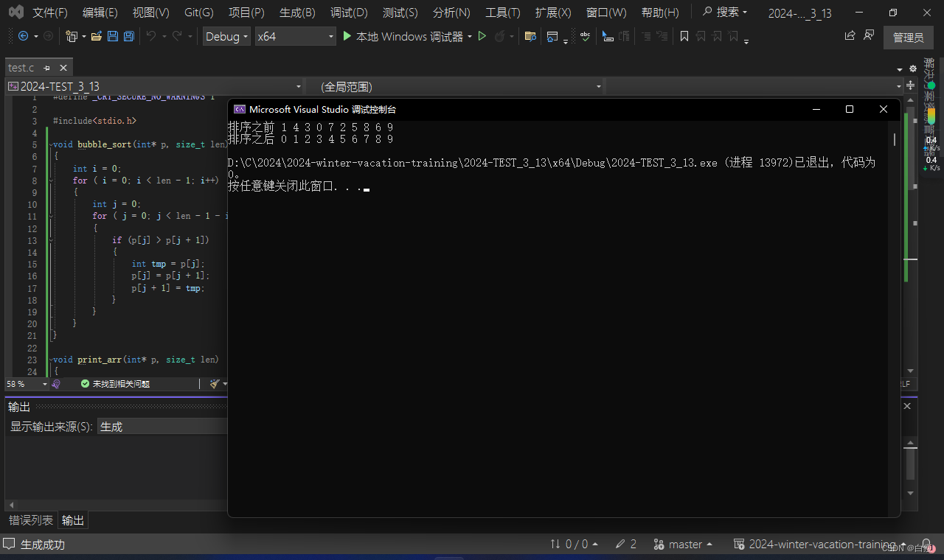This screenshot has height=560, width=944.
Task: Open the 显示输出来源 生成 combo box
Action: click(162, 427)
